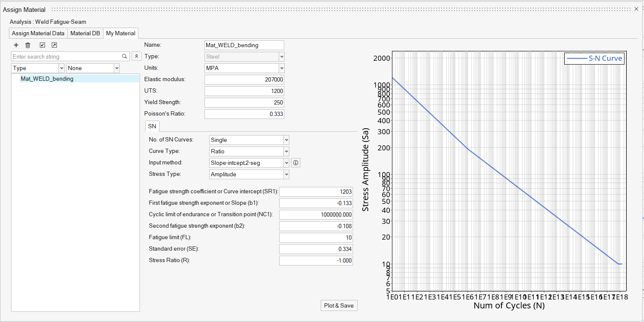Delete selected material using trash icon
Screen dimensions: 644x322
point(28,45)
